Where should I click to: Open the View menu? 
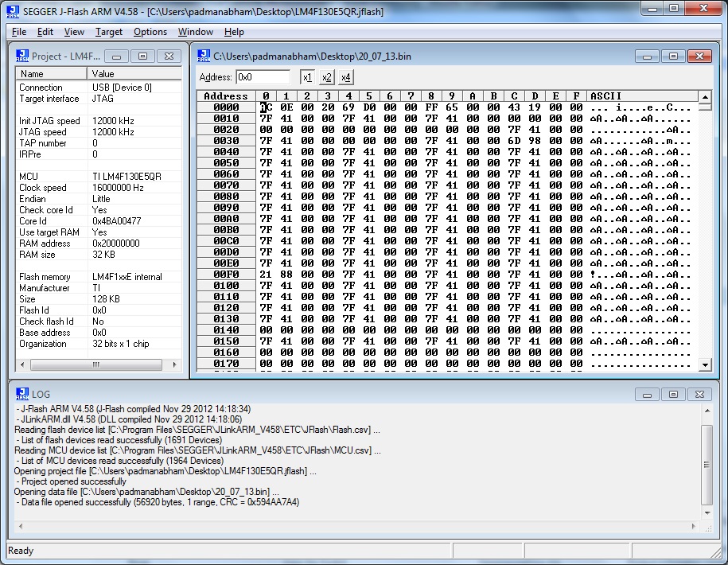tap(74, 32)
